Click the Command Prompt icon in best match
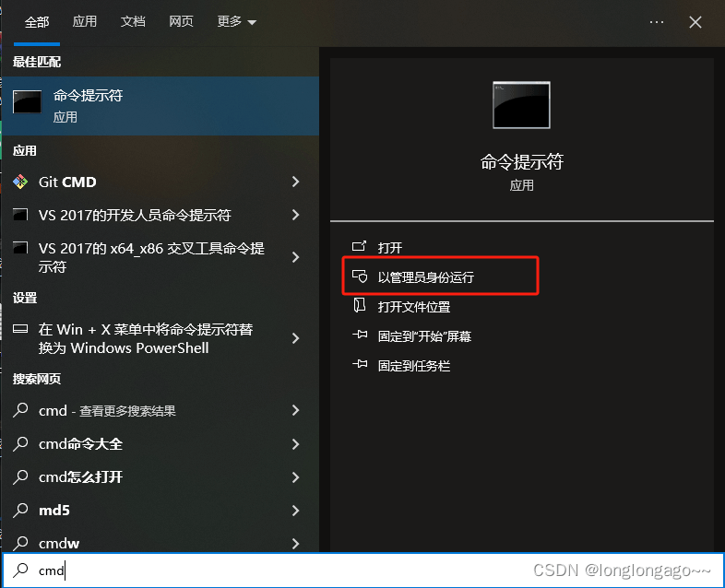Viewport: 725px width, 588px height. click(28, 101)
